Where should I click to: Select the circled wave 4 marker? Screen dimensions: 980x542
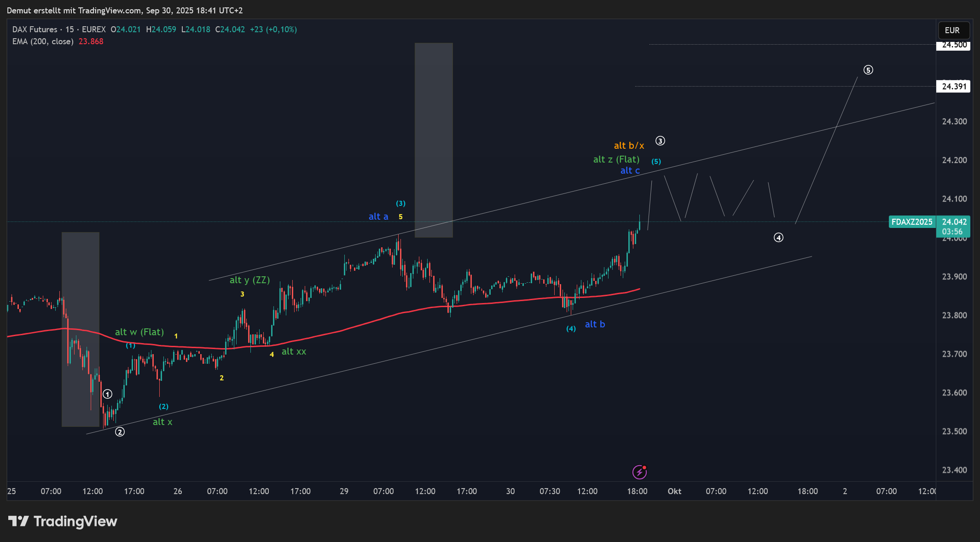click(778, 238)
